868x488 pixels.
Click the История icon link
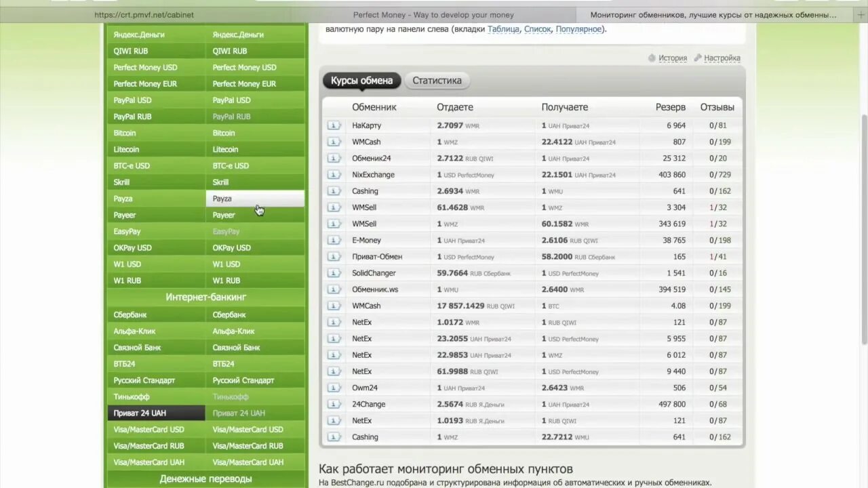[667, 58]
